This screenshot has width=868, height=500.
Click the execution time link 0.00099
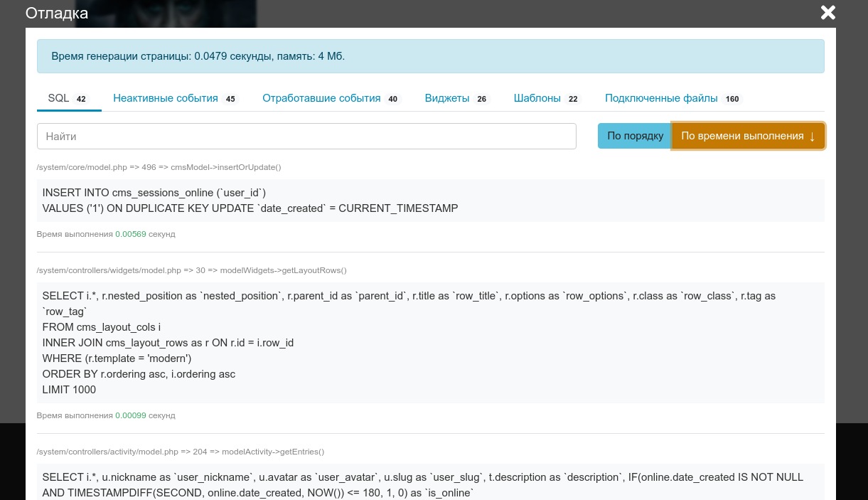(131, 415)
